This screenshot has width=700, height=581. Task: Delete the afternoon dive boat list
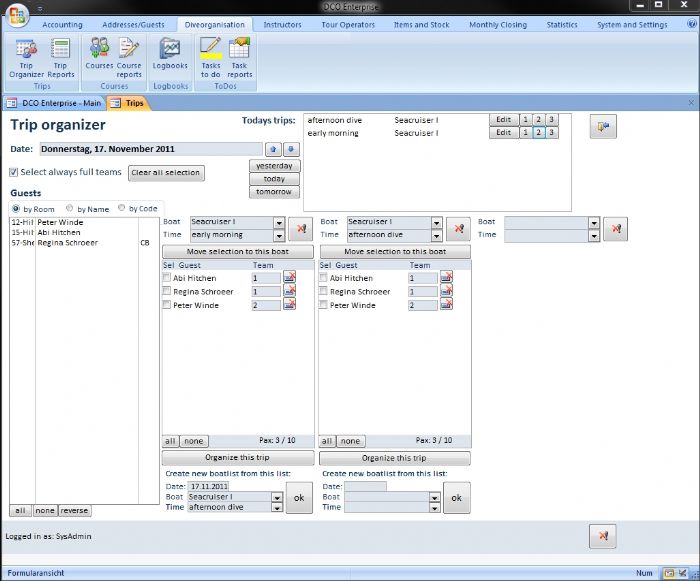pyautogui.click(x=458, y=229)
